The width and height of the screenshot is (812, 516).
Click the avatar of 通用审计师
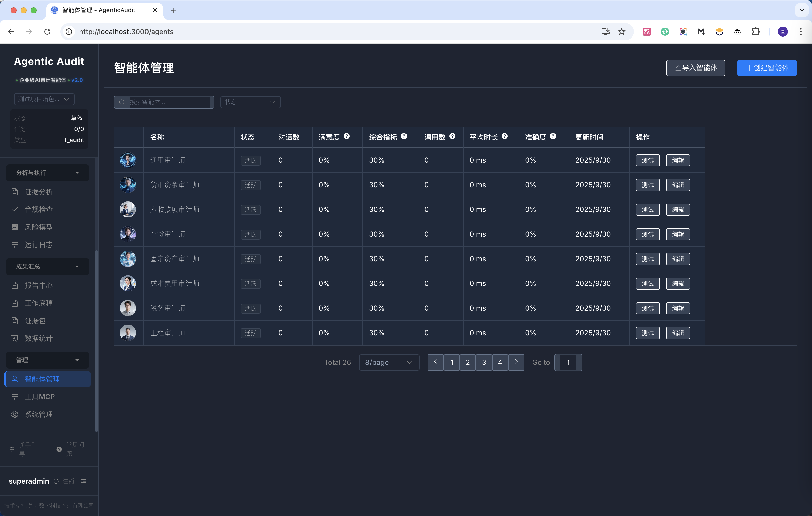128,160
